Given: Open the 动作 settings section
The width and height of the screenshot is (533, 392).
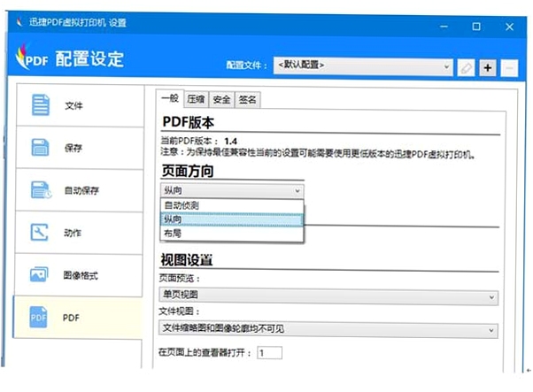Looking at the screenshot, I should tap(79, 233).
